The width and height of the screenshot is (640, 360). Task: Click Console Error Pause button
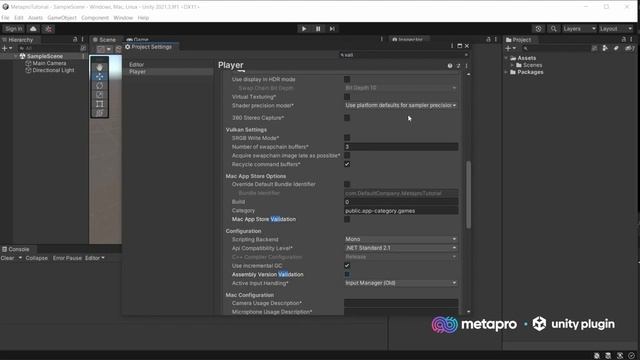click(x=67, y=258)
